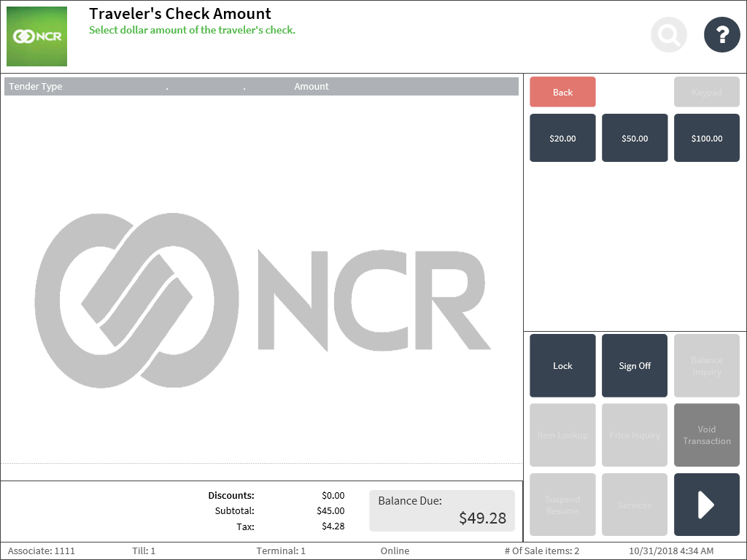Select the $50.00 traveler's check amount
Viewport: 747px width, 560px height.
point(635,138)
